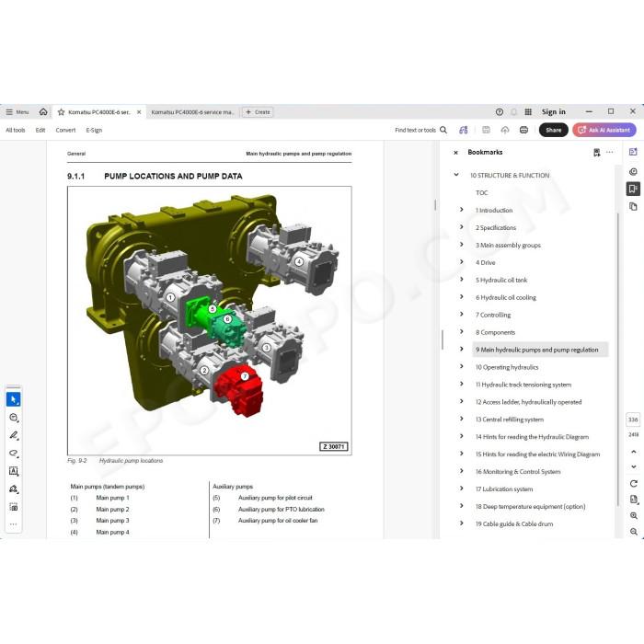Expand the 5 Hydraulic oil tank bookmark
This screenshot has height=644, width=644.
(462, 280)
